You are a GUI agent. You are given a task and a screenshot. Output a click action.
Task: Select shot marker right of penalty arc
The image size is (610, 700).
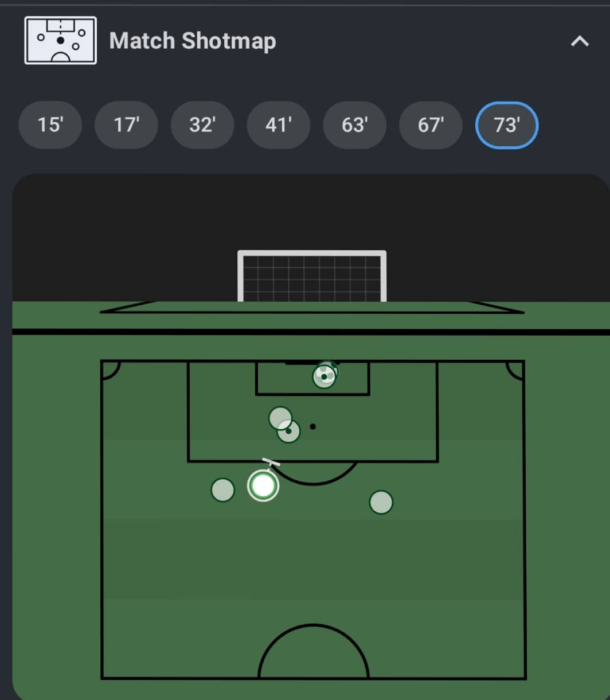tap(381, 502)
